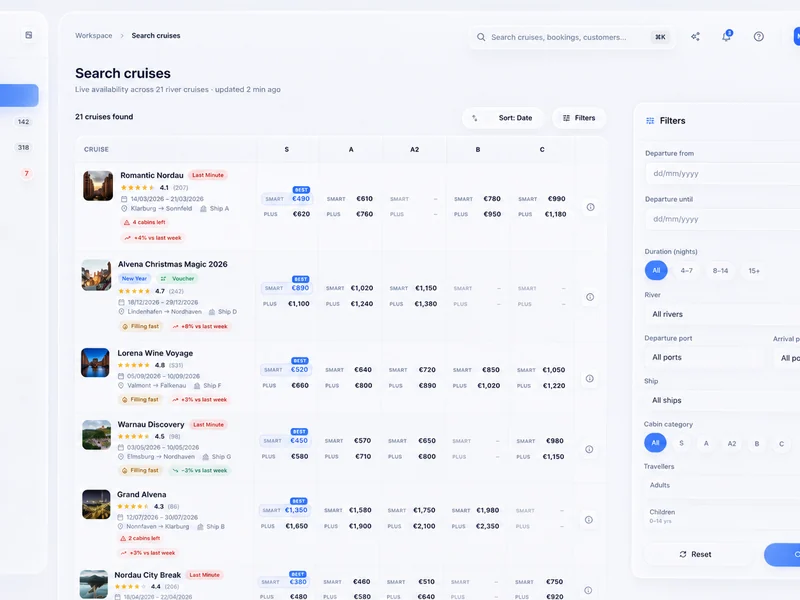Click the ⌘K shortcut badge
This screenshot has width=800, height=600.
tap(660, 37)
